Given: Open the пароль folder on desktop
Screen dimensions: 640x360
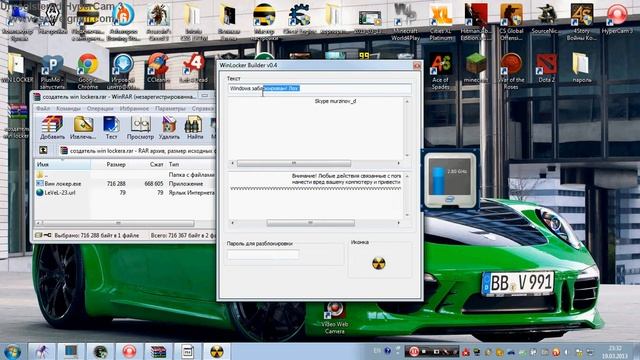Looking at the screenshot, I should tap(581, 68).
